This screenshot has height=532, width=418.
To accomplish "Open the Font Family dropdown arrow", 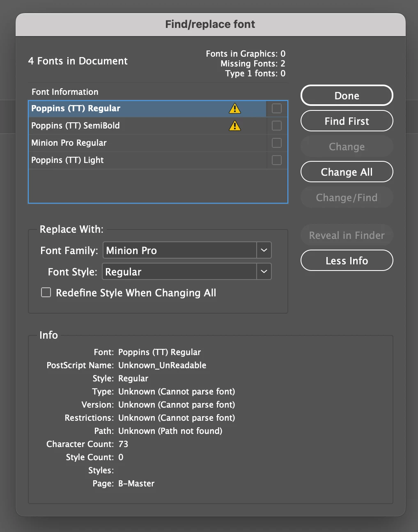I will pos(264,250).
